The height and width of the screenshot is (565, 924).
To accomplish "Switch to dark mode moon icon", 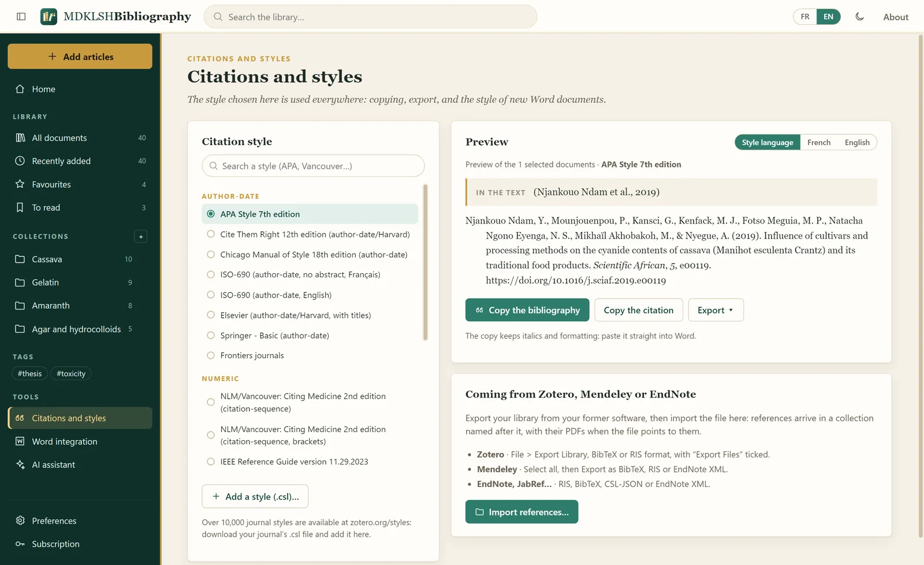I will (859, 17).
